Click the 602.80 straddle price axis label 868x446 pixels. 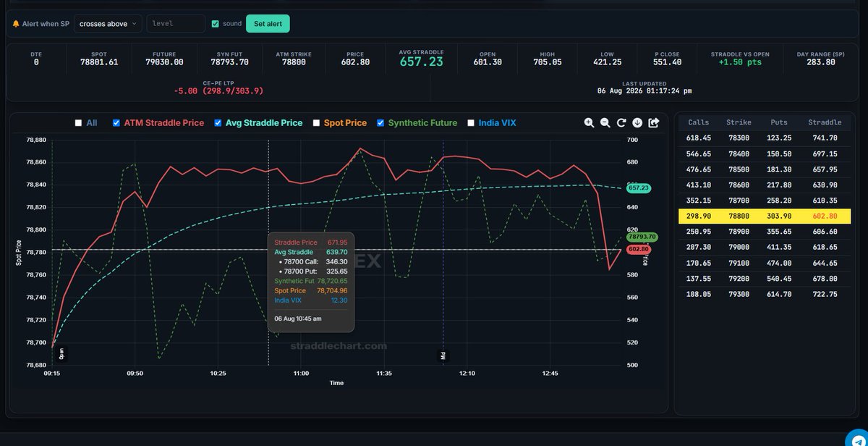tap(637, 249)
